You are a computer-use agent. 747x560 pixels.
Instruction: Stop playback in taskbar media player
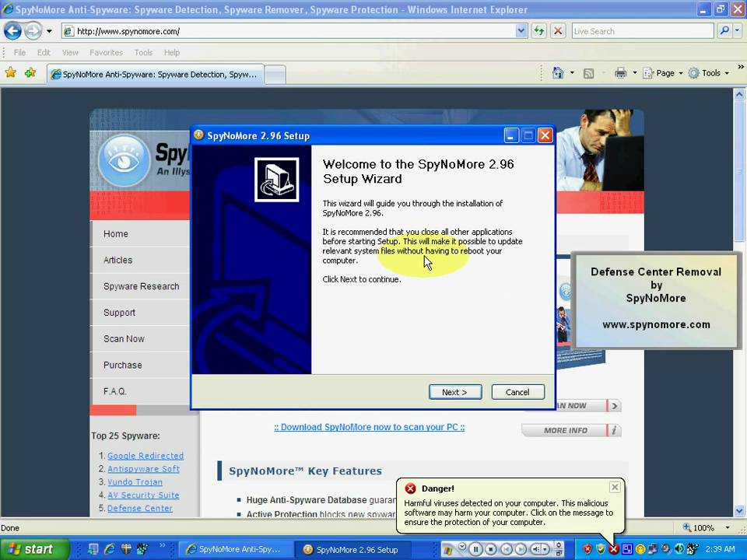[491, 549]
